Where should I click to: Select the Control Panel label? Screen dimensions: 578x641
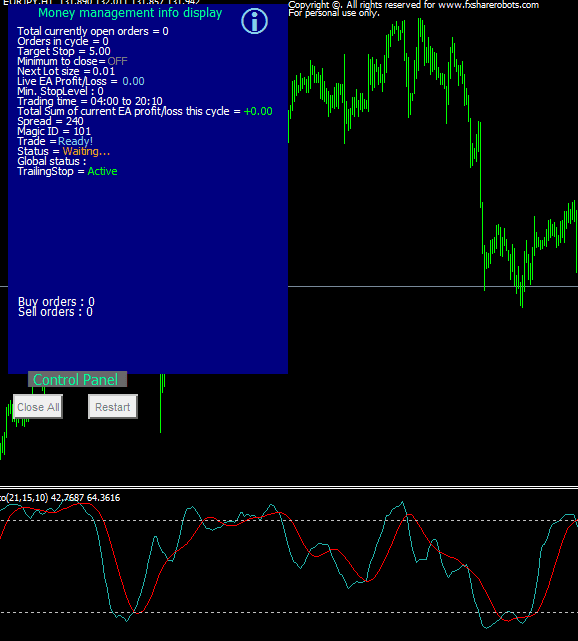[77, 379]
